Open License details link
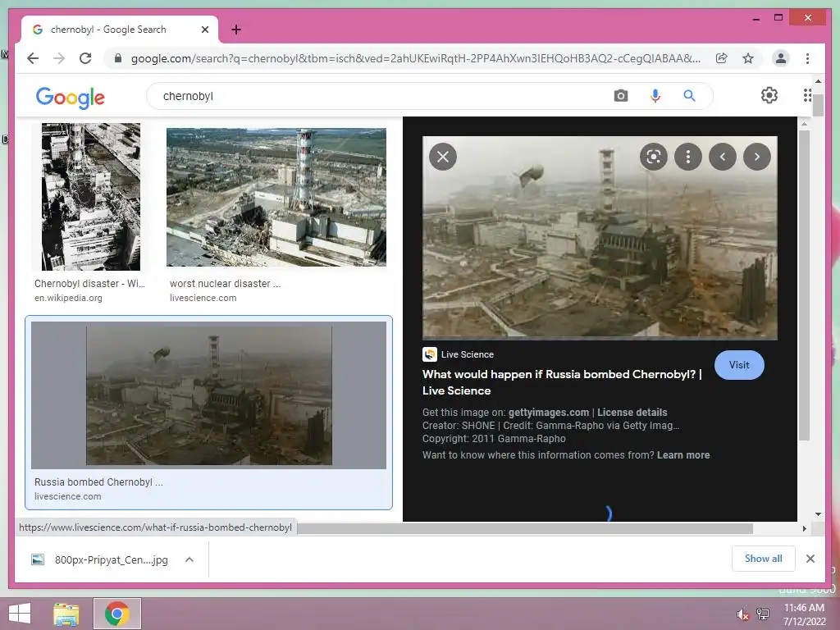The image size is (840, 630). pyautogui.click(x=632, y=413)
